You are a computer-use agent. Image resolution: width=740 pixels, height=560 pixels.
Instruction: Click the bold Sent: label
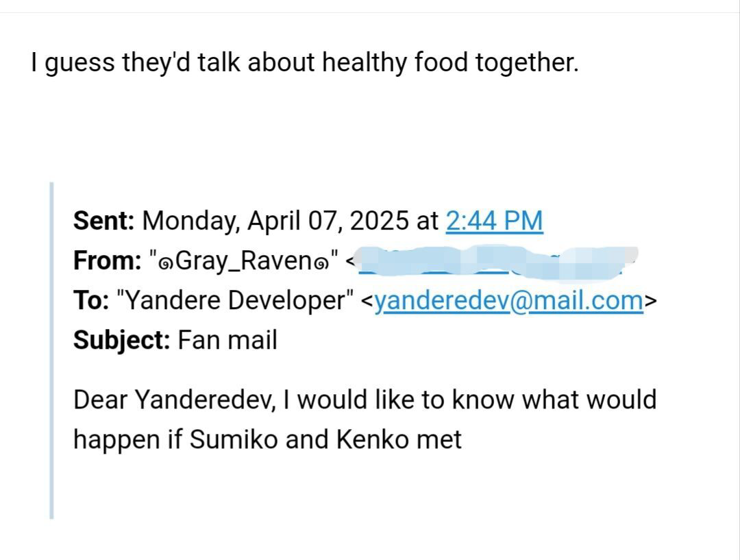104,221
